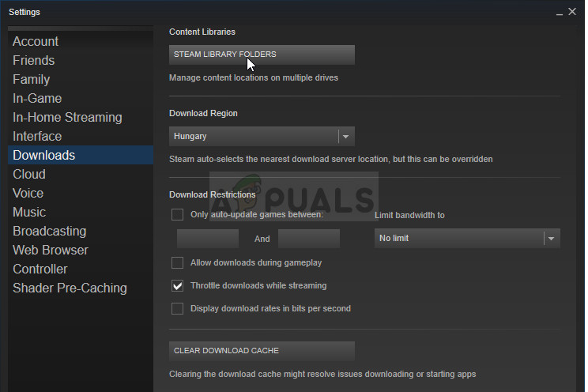Open Shader Pre-Caching settings
Image resolution: width=588 pixels, height=392 pixels.
[70, 288]
